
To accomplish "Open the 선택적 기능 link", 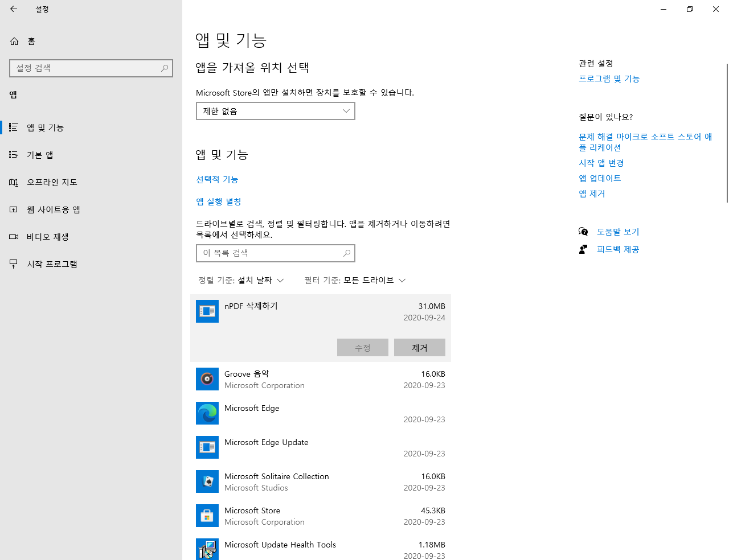I will coord(217,179).
